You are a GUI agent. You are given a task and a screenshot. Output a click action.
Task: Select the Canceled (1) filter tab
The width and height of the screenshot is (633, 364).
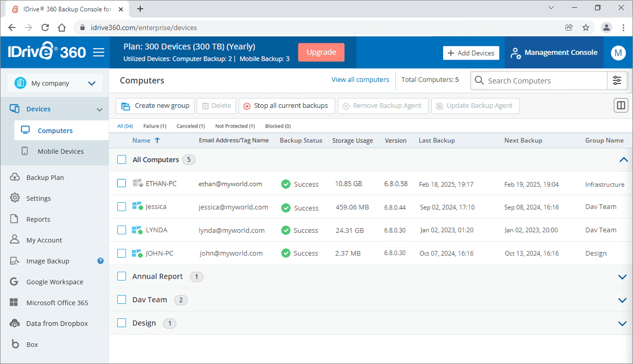pyautogui.click(x=190, y=126)
